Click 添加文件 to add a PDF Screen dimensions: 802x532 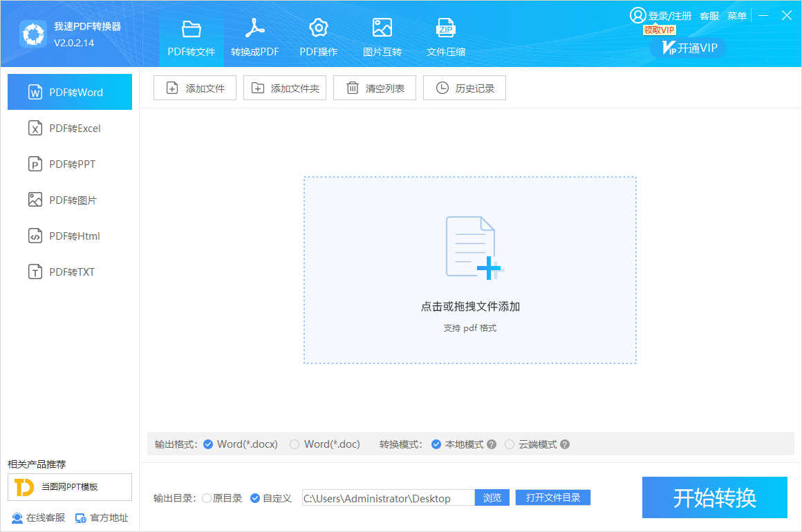click(x=194, y=88)
